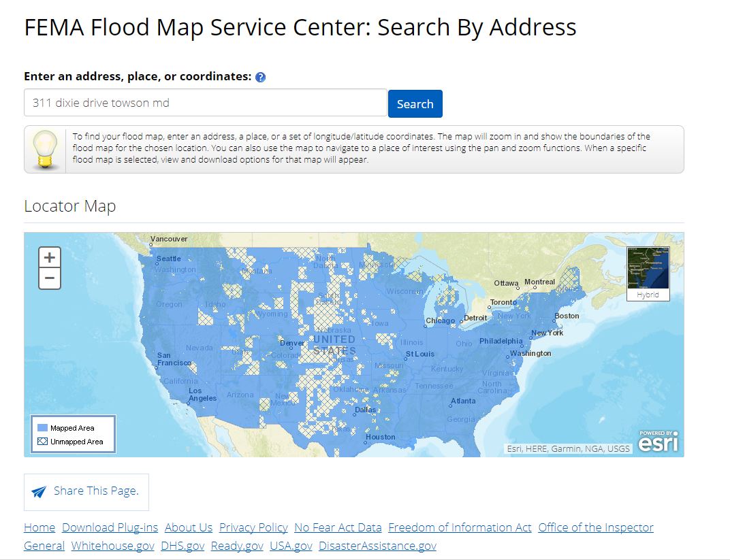The height and width of the screenshot is (560, 730).
Task: Expand the basemap selector in map corner
Action: pos(648,272)
